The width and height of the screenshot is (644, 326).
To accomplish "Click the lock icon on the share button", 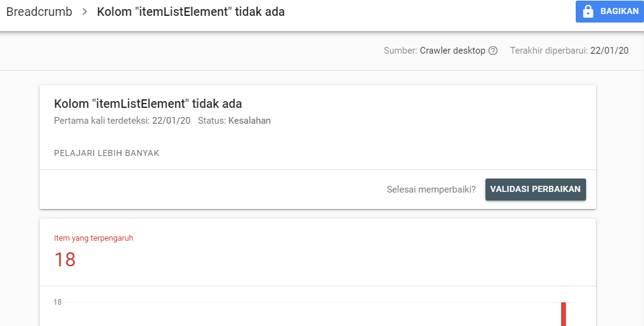I will pos(589,12).
